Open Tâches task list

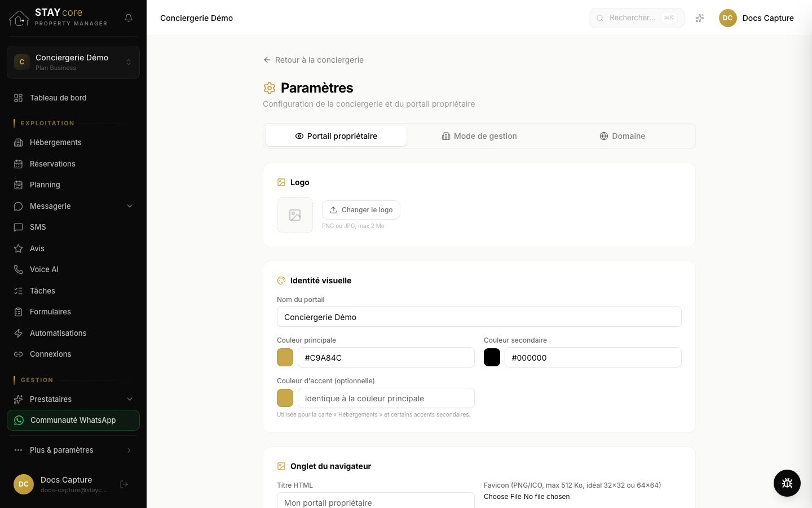coord(73,291)
